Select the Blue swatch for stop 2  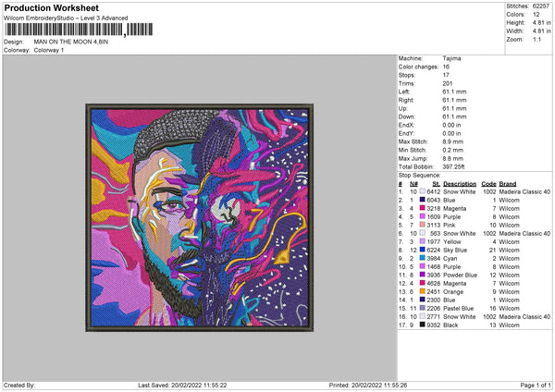tap(423, 200)
